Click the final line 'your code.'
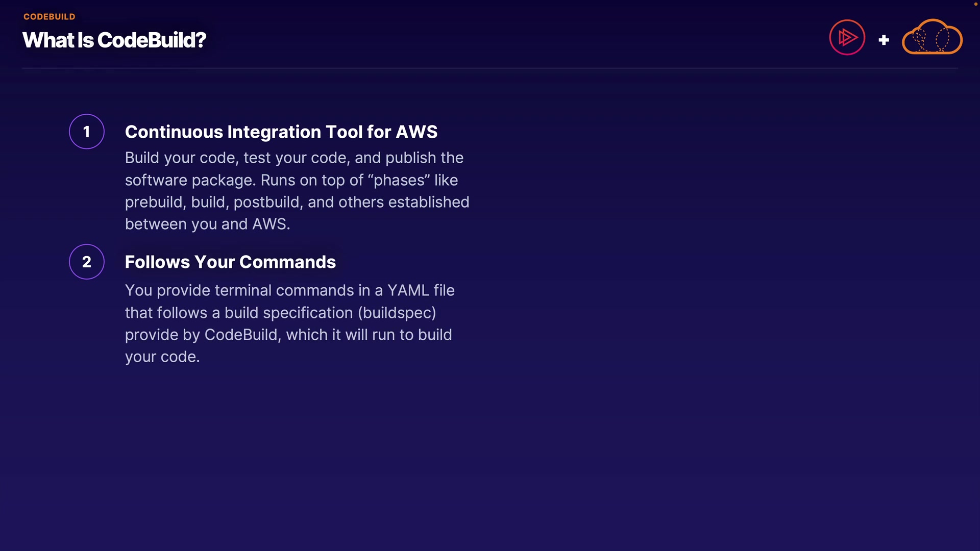Viewport: 980px width, 551px height. coord(162,357)
